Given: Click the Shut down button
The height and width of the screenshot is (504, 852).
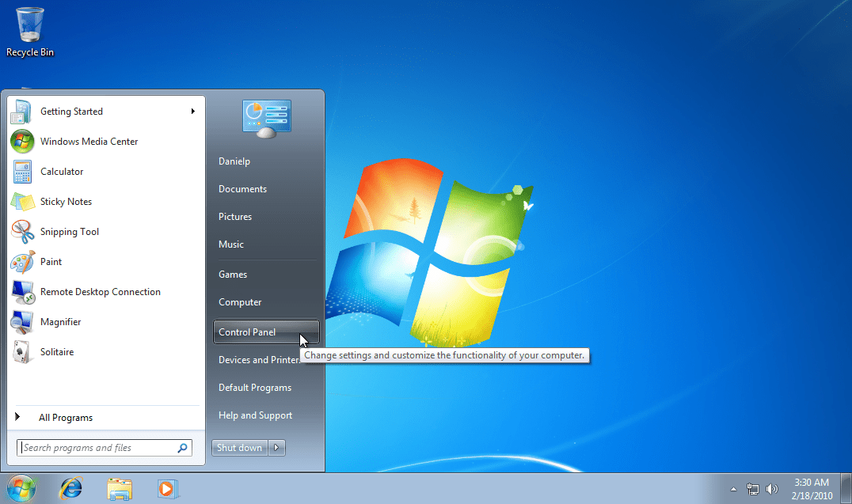Looking at the screenshot, I should point(240,448).
